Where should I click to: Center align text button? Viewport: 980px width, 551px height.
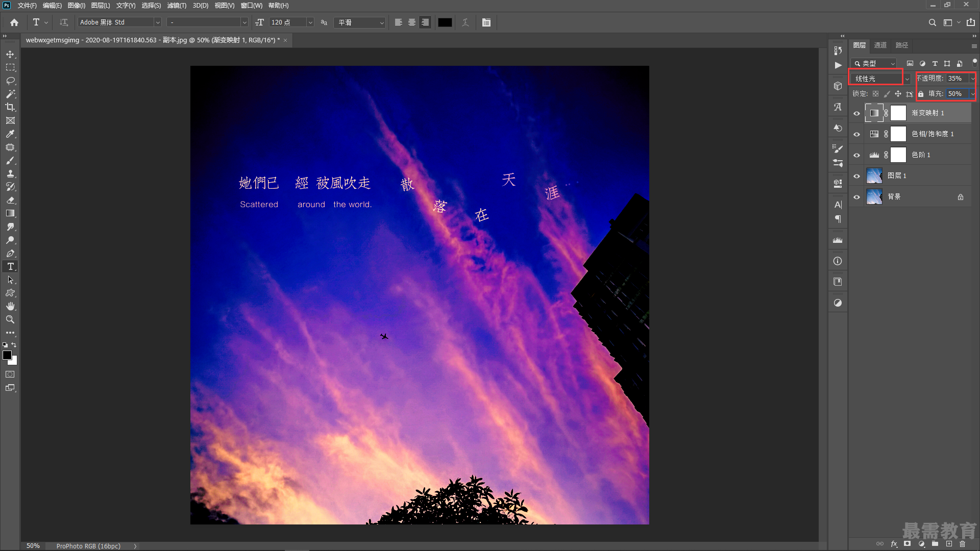(x=412, y=22)
